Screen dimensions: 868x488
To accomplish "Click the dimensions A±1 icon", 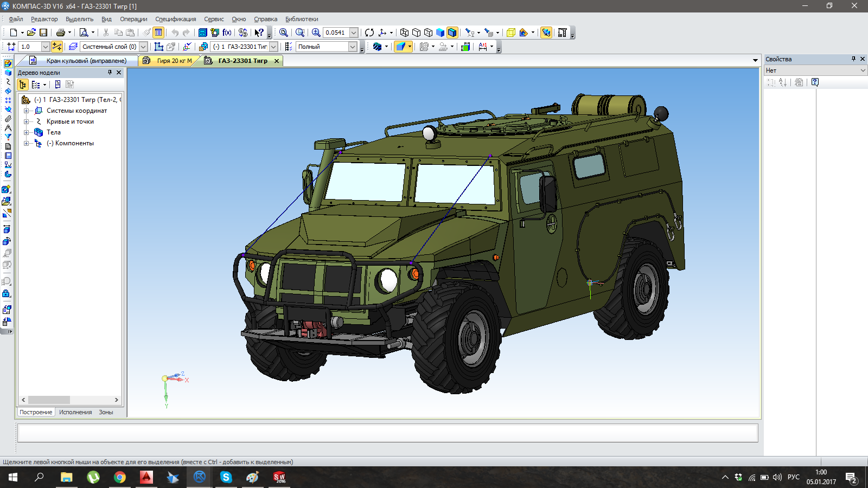I will point(483,47).
